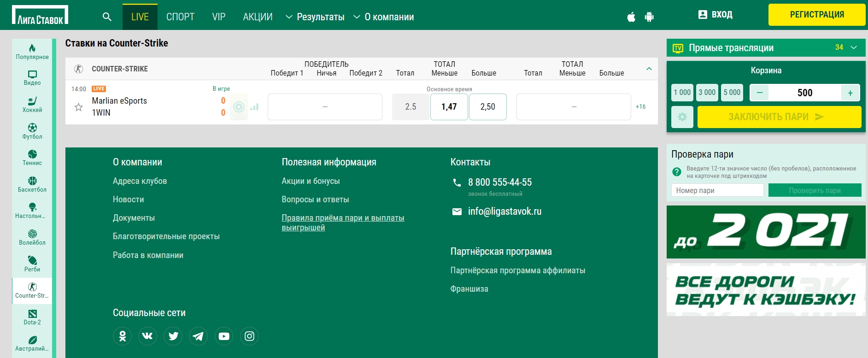Click the ВХОД login button
Viewport: 868px width, 358px height.
point(716,15)
